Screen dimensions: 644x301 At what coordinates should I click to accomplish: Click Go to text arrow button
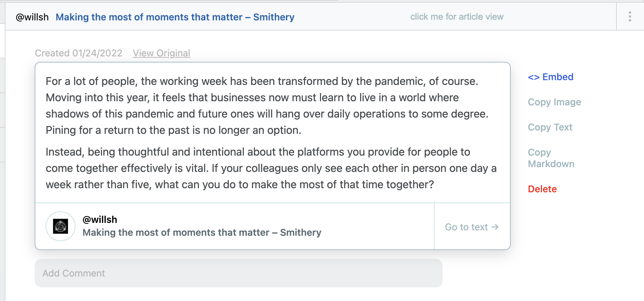click(472, 227)
